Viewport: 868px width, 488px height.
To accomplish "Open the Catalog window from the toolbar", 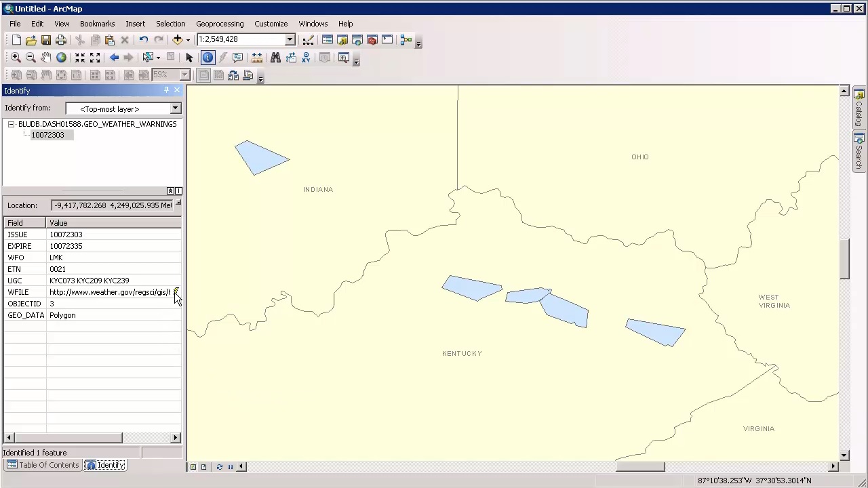I will (x=342, y=40).
